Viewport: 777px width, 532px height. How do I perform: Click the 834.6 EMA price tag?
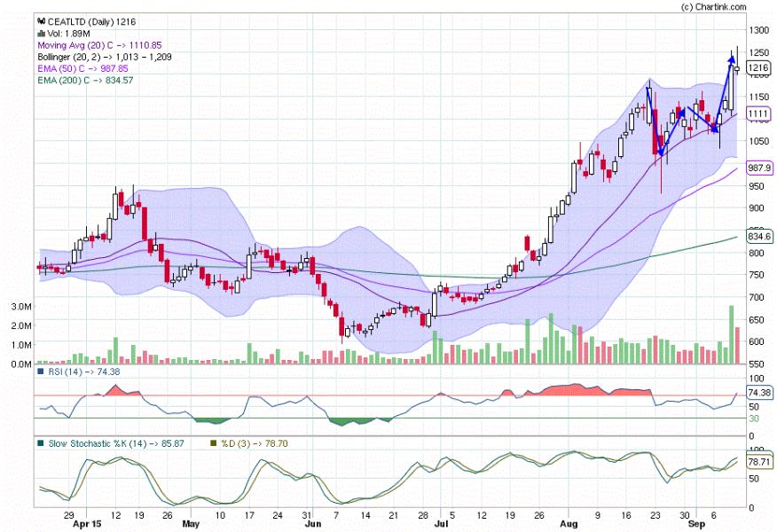click(x=759, y=237)
